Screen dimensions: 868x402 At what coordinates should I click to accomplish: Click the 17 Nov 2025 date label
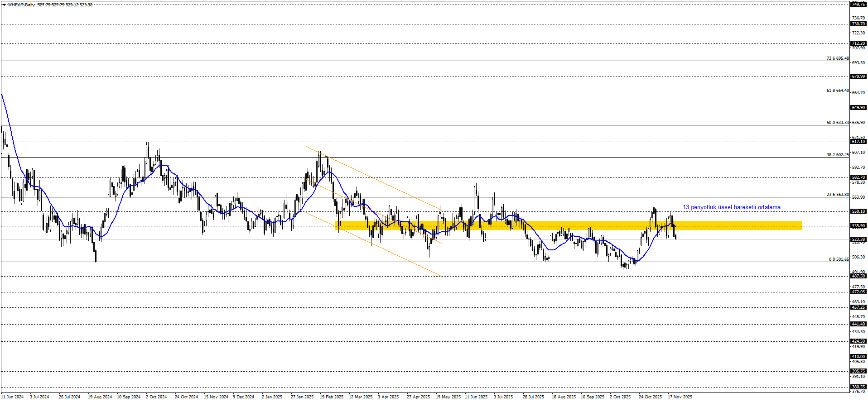pos(680,397)
